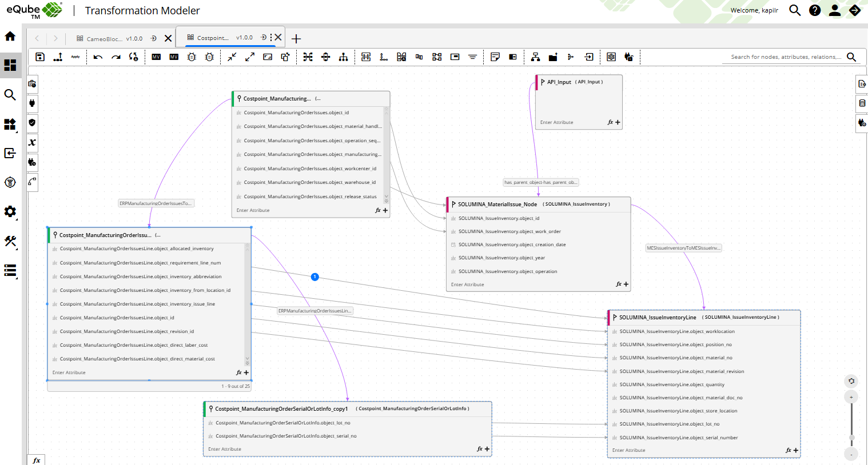Open the Help question mark icon

(x=815, y=10)
